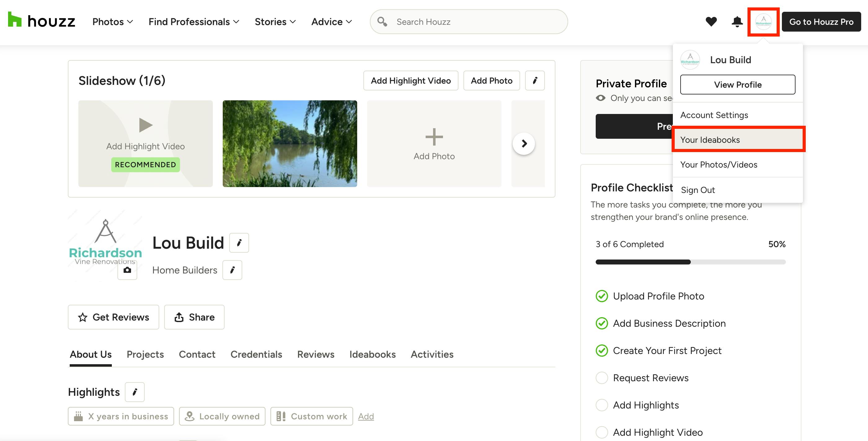Click the eye icon under Private Profile
Screen dimensions: 868x441
(600, 98)
